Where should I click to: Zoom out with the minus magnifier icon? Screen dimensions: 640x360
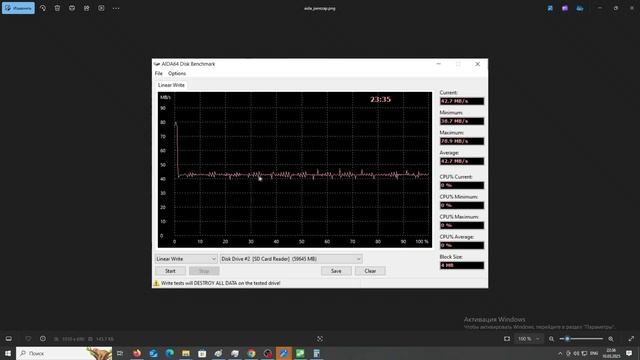tap(551, 339)
